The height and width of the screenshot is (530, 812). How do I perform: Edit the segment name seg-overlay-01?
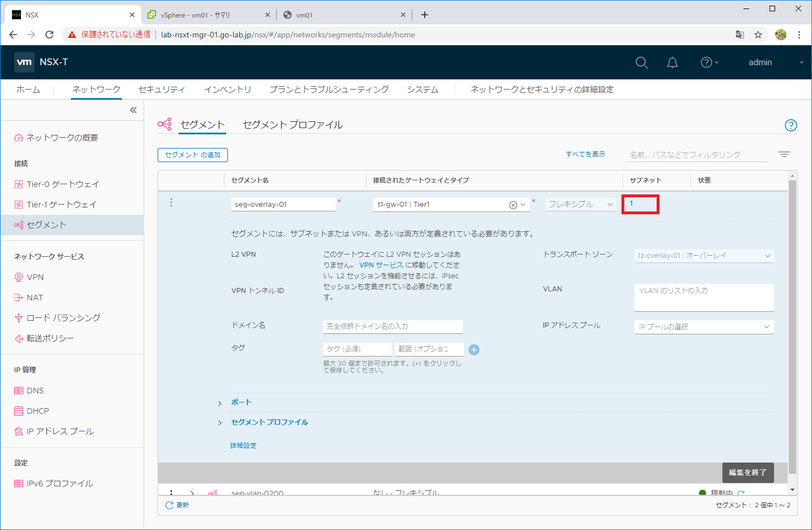coord(284,205)
